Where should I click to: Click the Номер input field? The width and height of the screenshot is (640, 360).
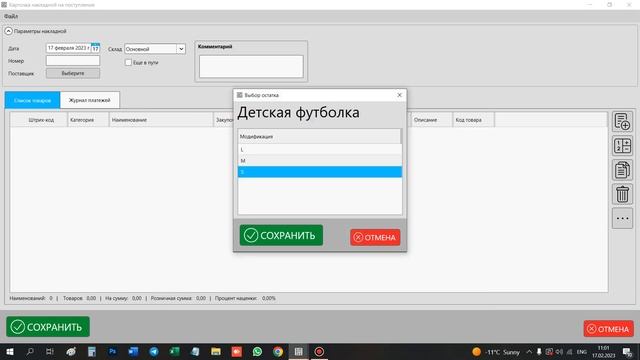73,61
